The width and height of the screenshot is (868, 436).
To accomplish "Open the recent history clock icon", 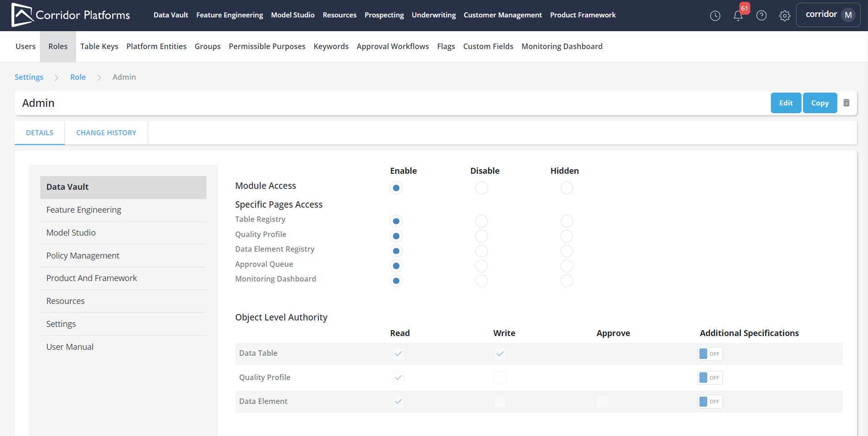I will (715, 16).
